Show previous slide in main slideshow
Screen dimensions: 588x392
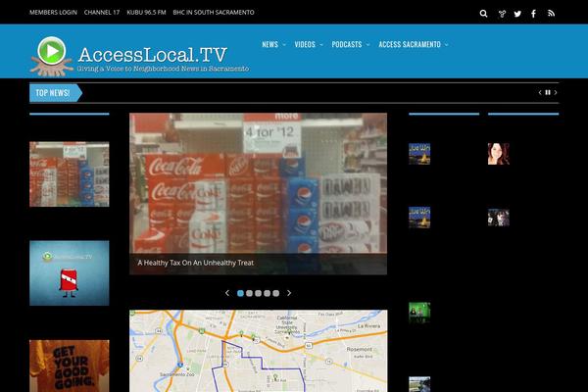tap(227, 293)
